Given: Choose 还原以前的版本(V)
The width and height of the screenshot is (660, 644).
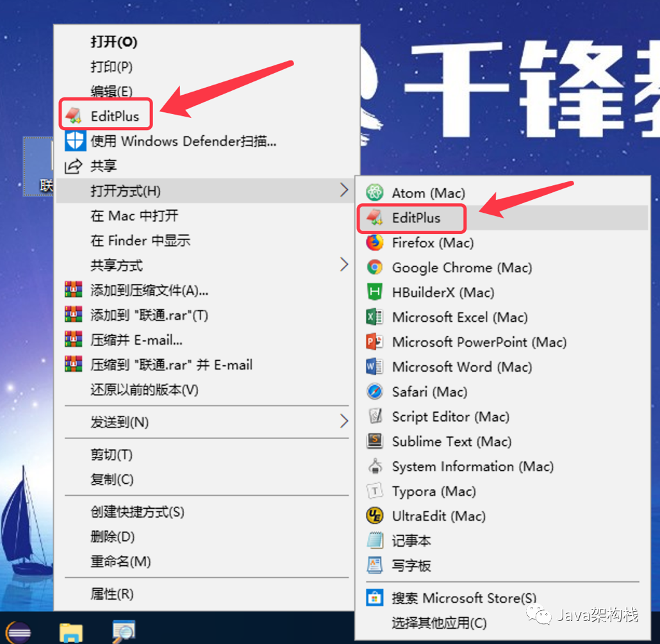Looking at the screenshot, I should pyautogui.click(x=144, y=390).
